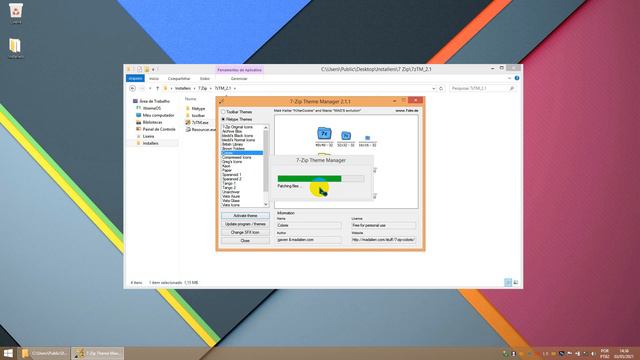
Task: Open the Arquivo ribbon tab
Action: pyautogui.click(x=135, y=78)
